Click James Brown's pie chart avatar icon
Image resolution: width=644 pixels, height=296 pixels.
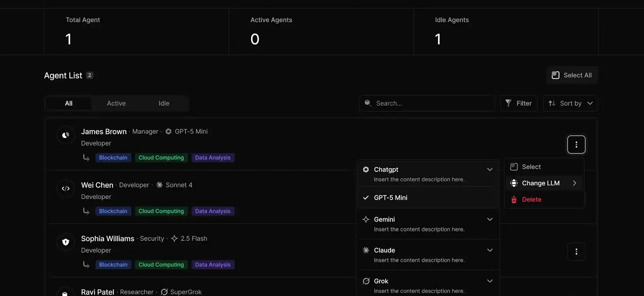pyautogui.click(x=66, y=135)
